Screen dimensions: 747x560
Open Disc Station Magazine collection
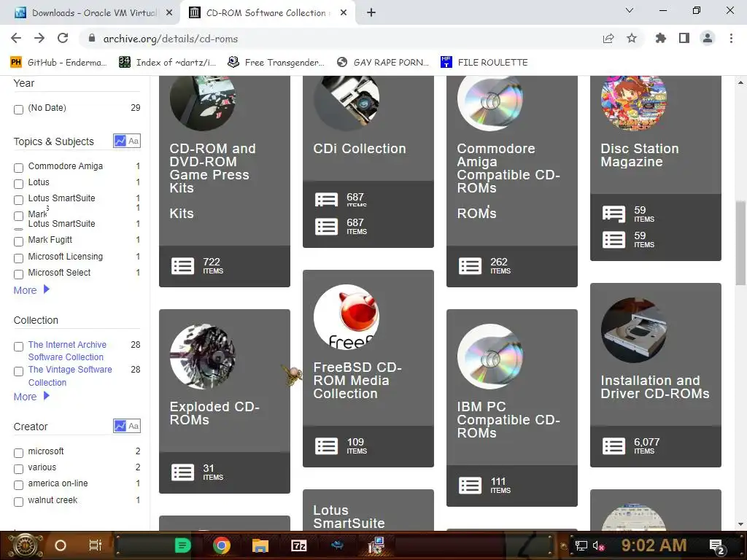639,155
